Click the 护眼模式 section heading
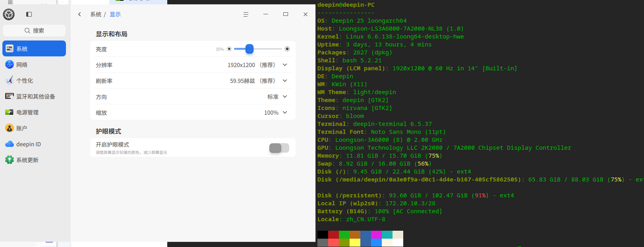The height and width of the screenshot is (247, 644). [108, 131]
